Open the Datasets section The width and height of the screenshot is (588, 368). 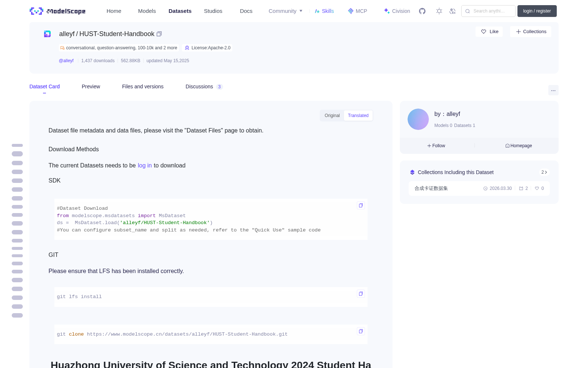[180, 11]
